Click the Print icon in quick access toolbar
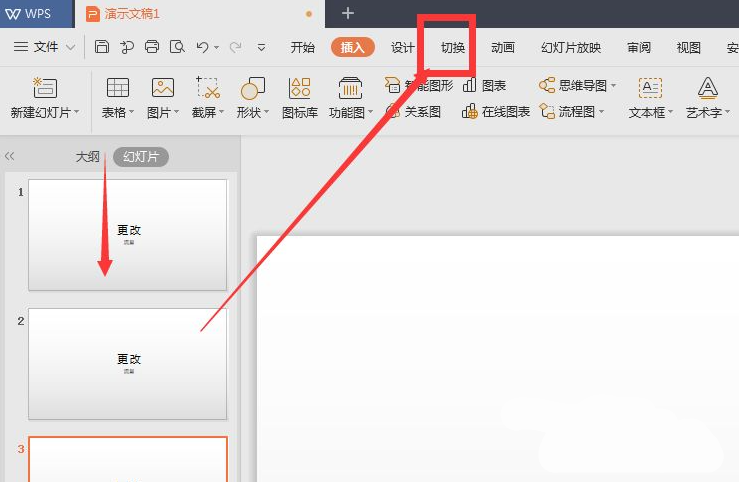The width and height of the screenshot is (739, 482). 152,47
